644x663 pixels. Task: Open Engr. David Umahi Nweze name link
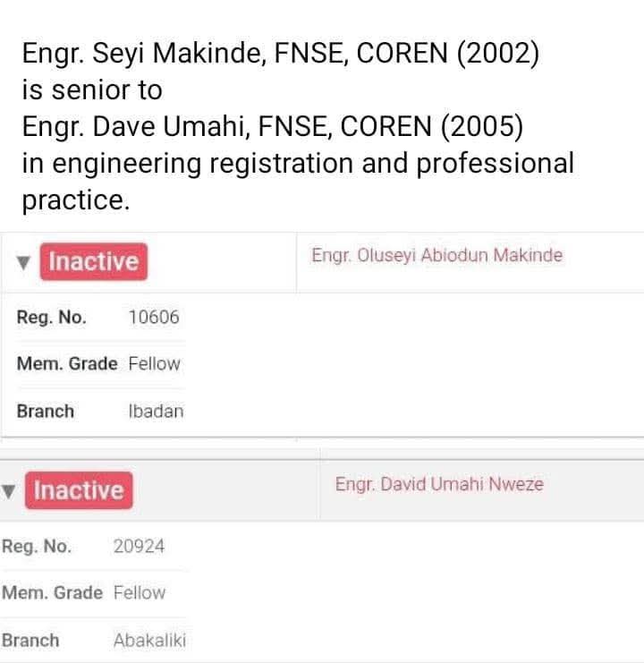(x=438, y=485)
